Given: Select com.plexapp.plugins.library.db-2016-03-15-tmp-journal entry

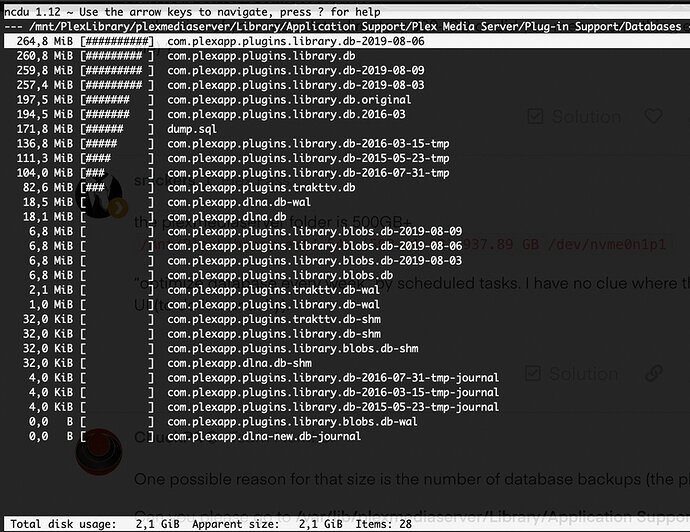Looking at the screenshot, I should pyautogui.click(x=333, y=392).
